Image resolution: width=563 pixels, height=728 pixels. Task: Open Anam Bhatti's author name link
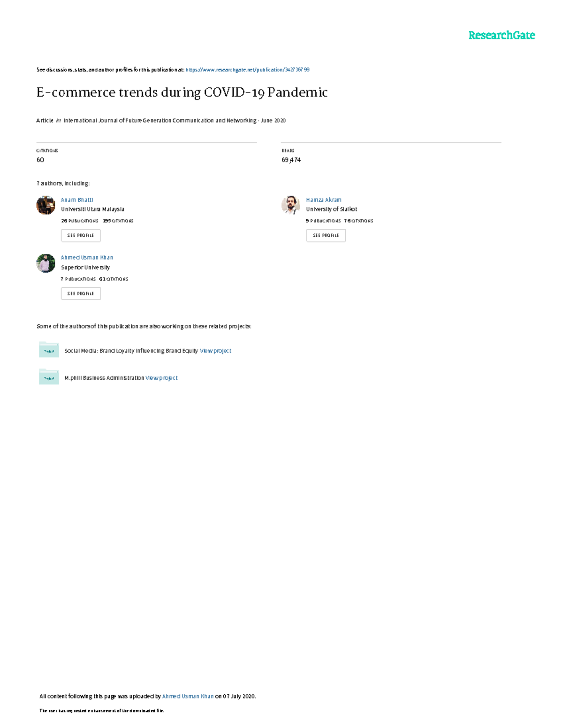pyautogui.click(x=77, y=200)
